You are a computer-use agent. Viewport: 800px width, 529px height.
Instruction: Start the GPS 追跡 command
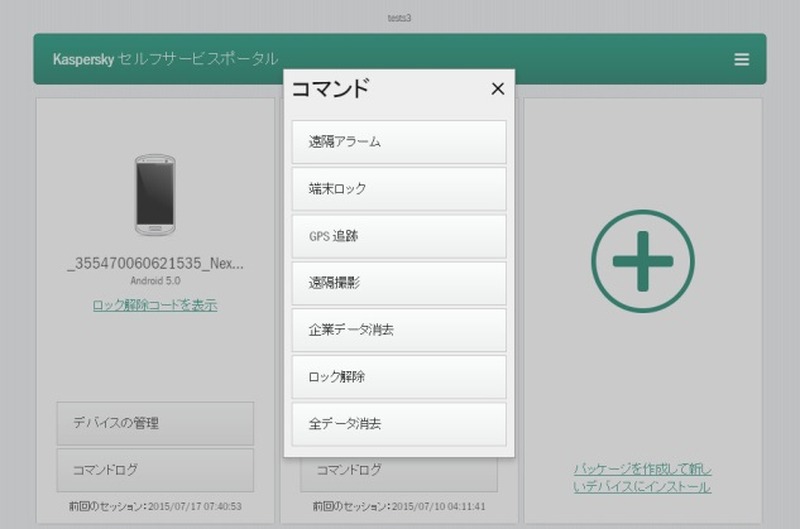tap(398, 237)
